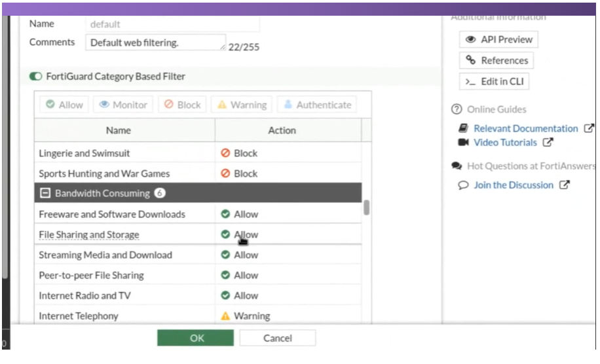Open the Relevant Documentation link
This screenshot has height=364, width=600.
pyautogui.click(x=526, y=128)
